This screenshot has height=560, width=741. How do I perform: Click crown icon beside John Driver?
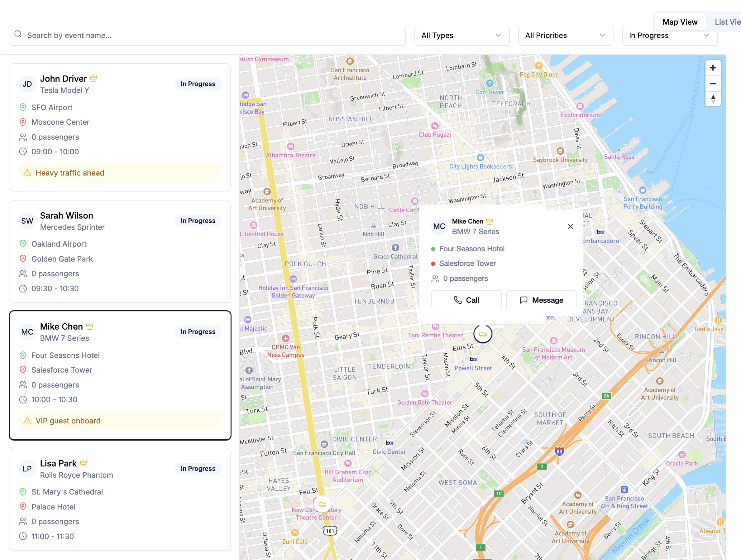tap(93, 79)
